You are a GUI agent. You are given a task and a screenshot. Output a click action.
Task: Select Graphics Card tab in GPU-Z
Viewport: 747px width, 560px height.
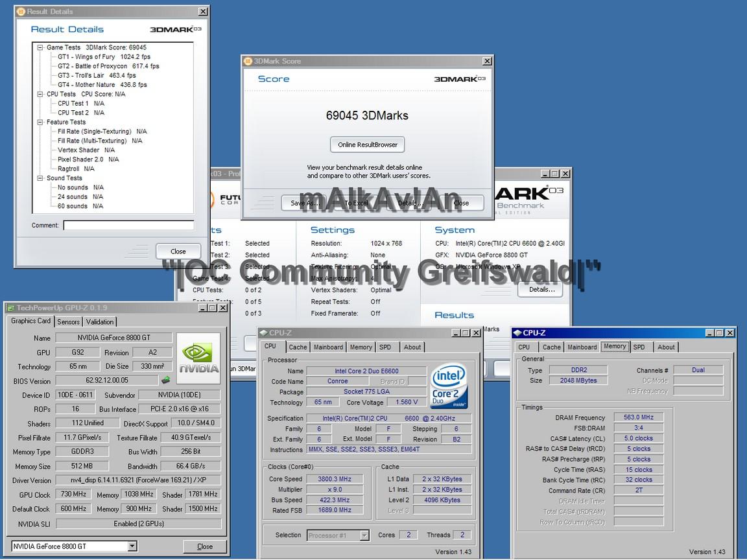[30, 321]
